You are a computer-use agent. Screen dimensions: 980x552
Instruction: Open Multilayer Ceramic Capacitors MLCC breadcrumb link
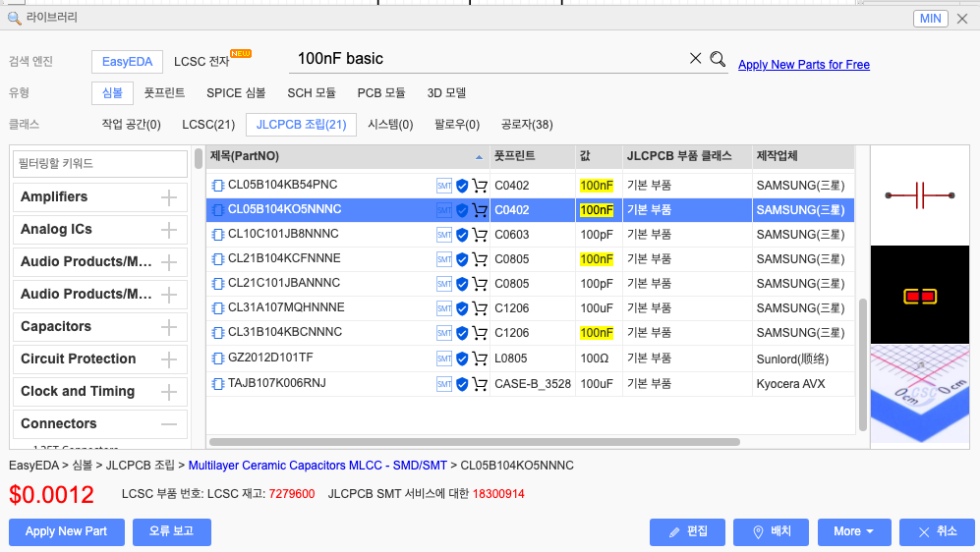point(317,466)
